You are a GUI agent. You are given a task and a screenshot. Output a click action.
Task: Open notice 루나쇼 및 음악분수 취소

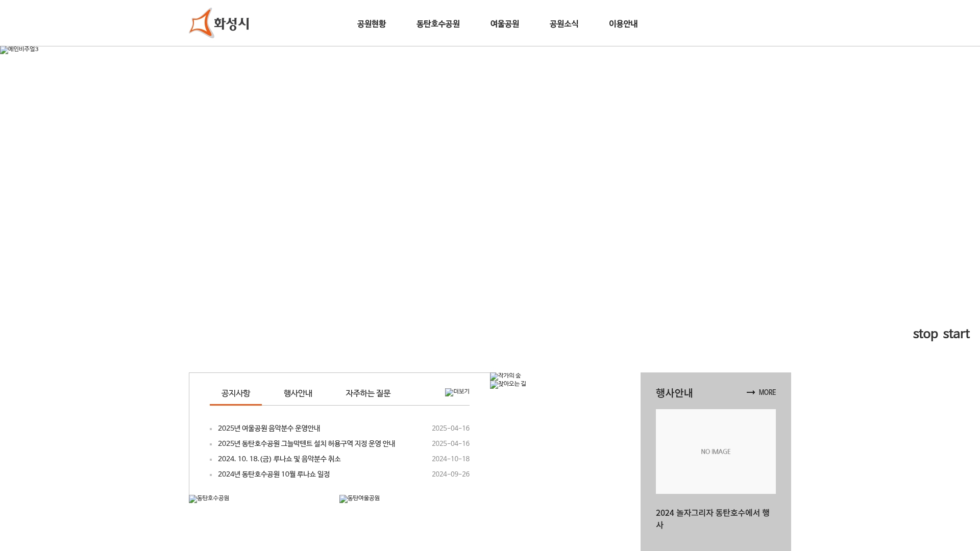coord(279,459)
